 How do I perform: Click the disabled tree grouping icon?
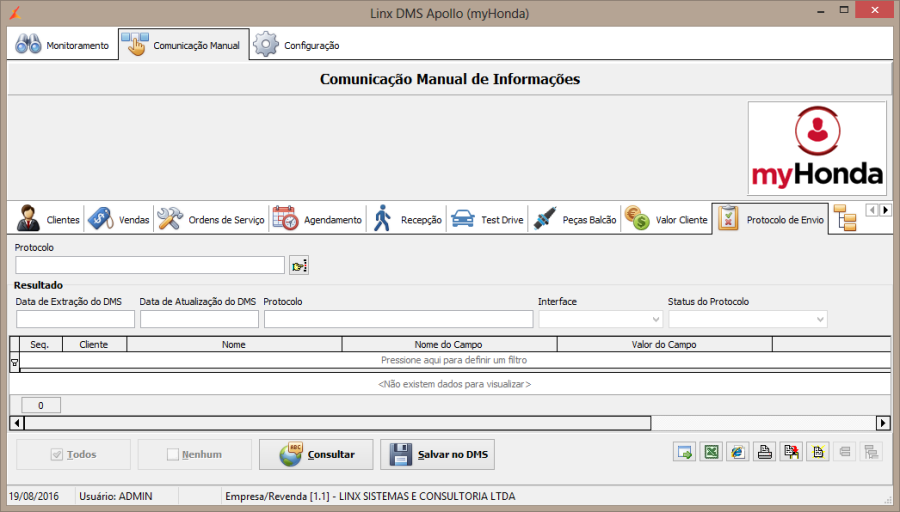point(871,452)
